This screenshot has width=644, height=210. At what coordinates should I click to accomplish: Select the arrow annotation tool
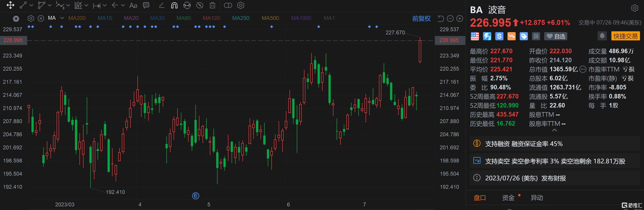pyautogui.click(x=115, y=5)
